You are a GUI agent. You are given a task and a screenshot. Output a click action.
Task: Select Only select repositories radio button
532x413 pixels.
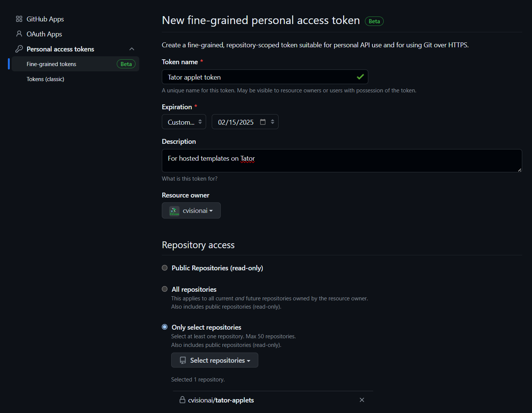[164, 327]
